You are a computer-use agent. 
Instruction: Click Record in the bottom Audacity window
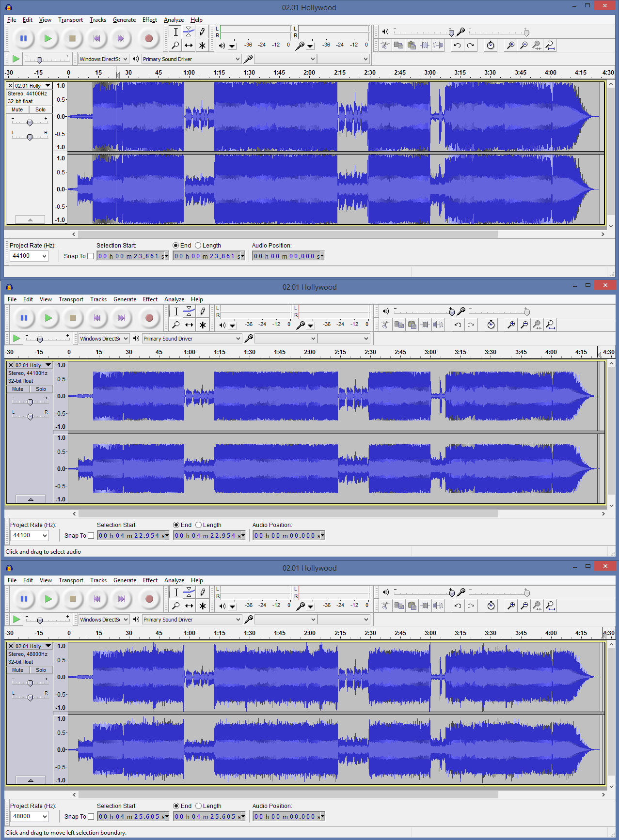pos(149,599)
